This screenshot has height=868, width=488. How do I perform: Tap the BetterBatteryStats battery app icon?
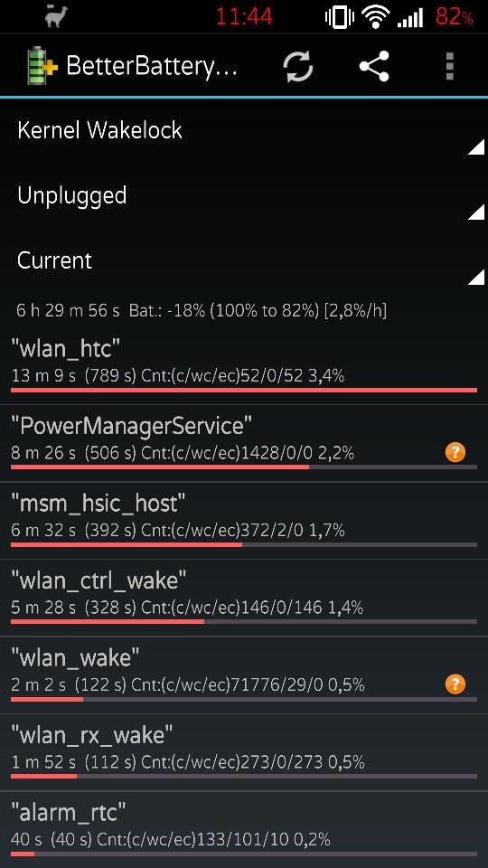click(x=42, y=67)
